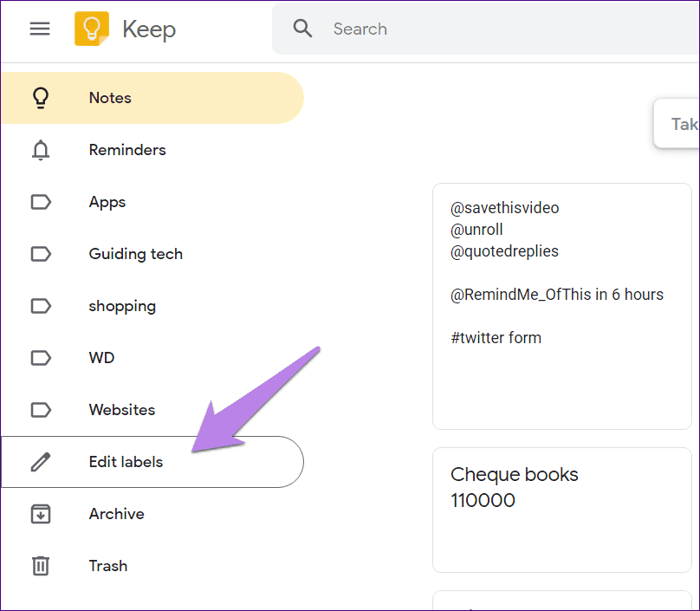Image resolution: width=700 pixels, height=611 pixels.
Task: Click the Keep title text
Action: click(149, 29)
